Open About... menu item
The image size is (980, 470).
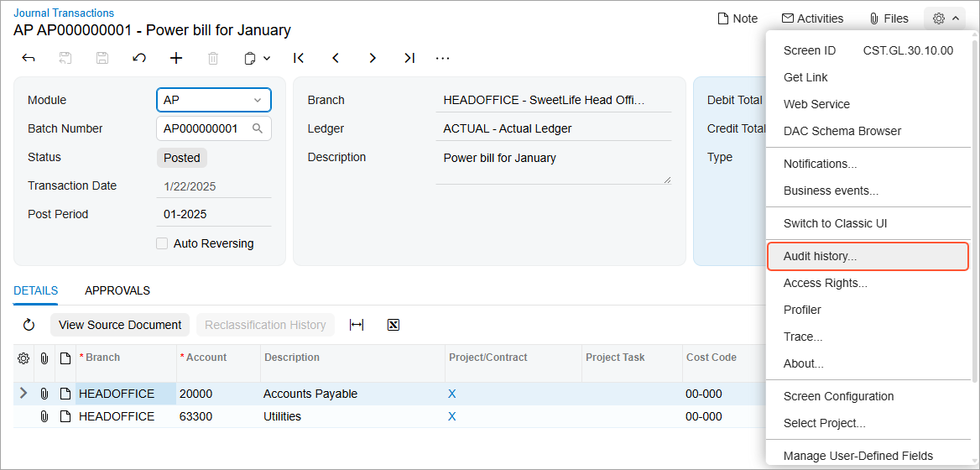pyautogui.click(x=868, y=363)
